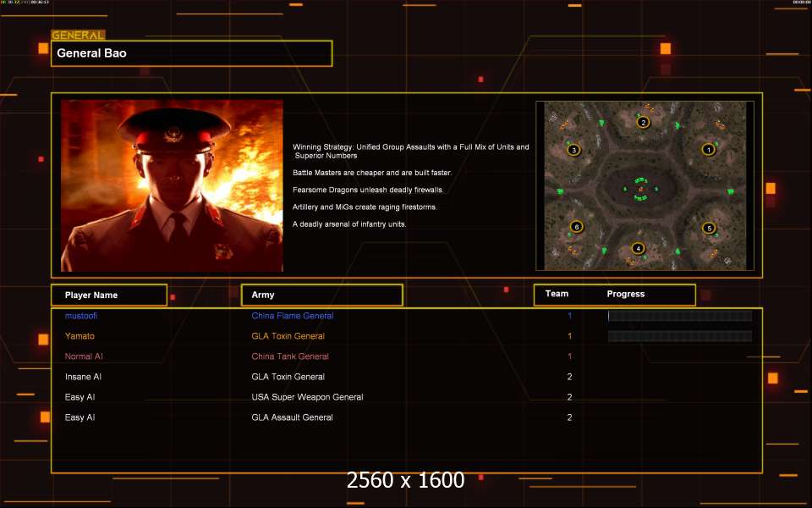Select start position marker 4 on minimap
Image resolution: width=812 pixels, height=508 pixels.
click(x=638, y=248)
